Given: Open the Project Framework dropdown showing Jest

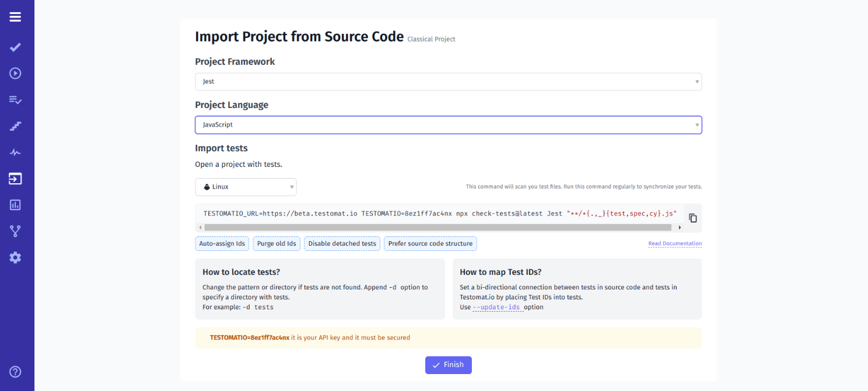Looking at the screenshot, I should (x=448, y=82).
